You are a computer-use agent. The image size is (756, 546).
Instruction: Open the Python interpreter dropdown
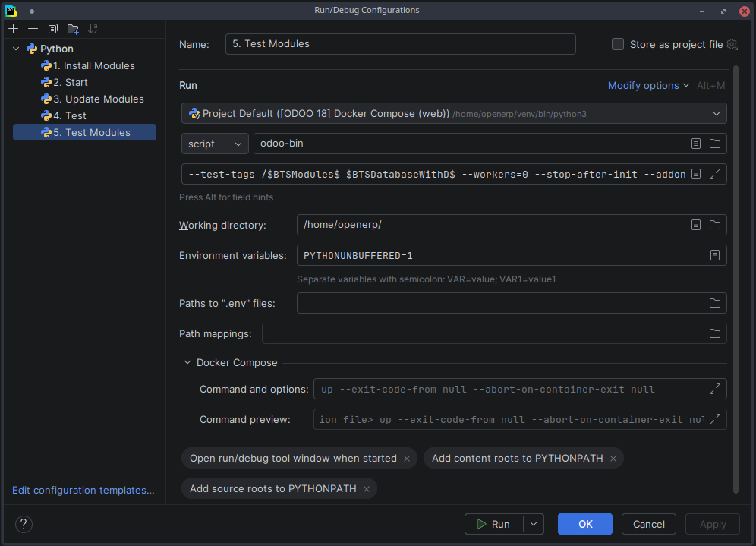click(x=454, y=113)
